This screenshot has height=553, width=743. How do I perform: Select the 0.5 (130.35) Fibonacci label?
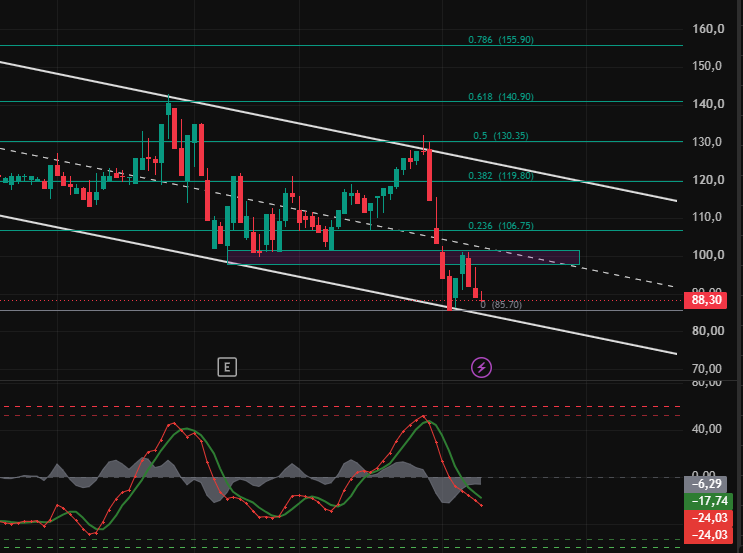point(501,136)
